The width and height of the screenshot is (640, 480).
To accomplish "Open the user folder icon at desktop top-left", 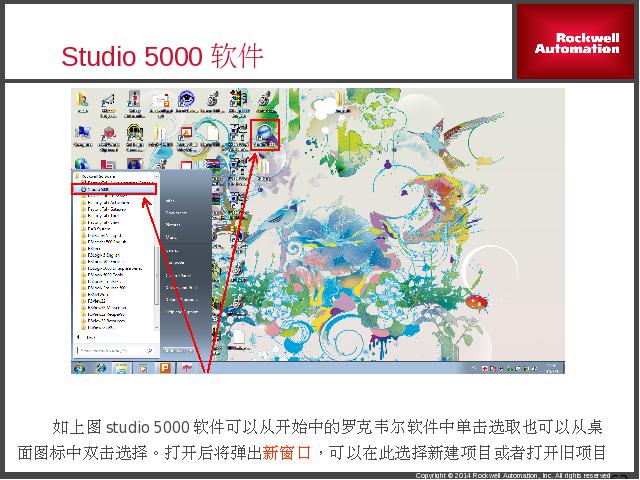I will pos(83,101).
